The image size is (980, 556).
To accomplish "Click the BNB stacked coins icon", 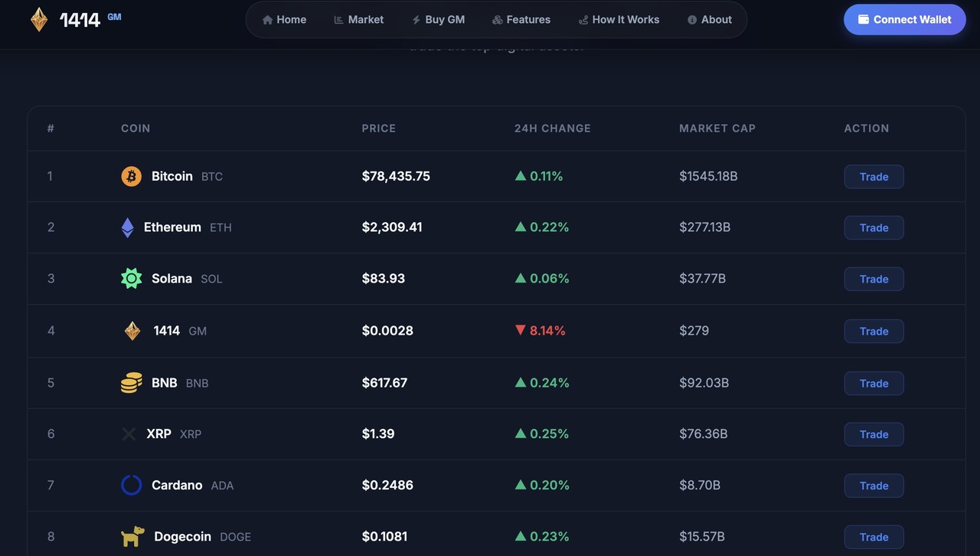I will pos(132,383).
